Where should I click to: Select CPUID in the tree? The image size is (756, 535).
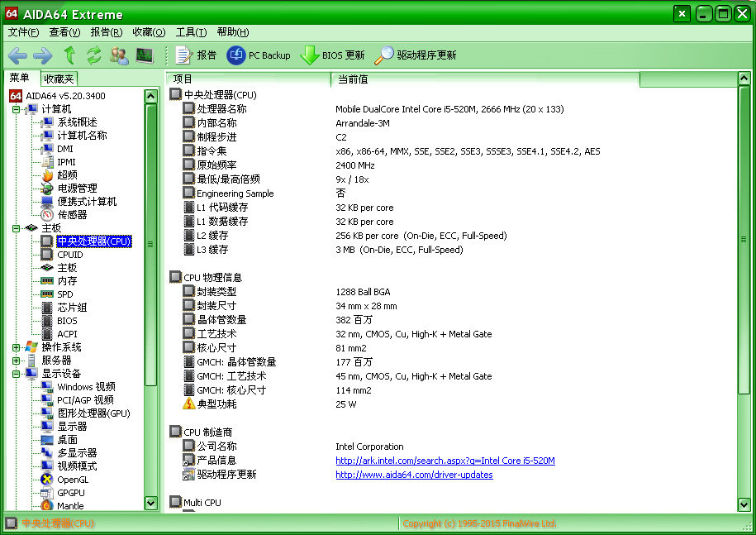[62, 255]
